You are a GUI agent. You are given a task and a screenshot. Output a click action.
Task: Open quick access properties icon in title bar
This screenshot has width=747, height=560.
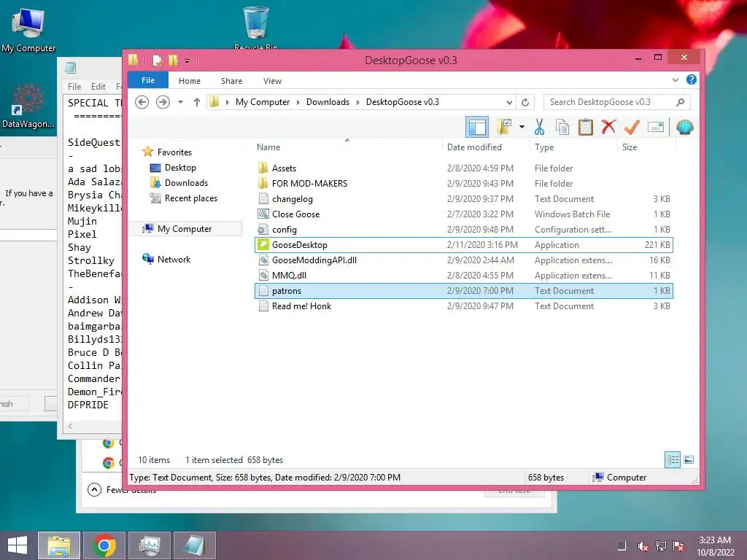click(157, 60)
